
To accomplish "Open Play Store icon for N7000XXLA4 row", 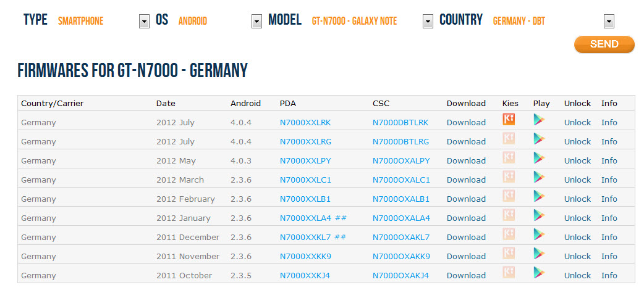I will 539,215.
